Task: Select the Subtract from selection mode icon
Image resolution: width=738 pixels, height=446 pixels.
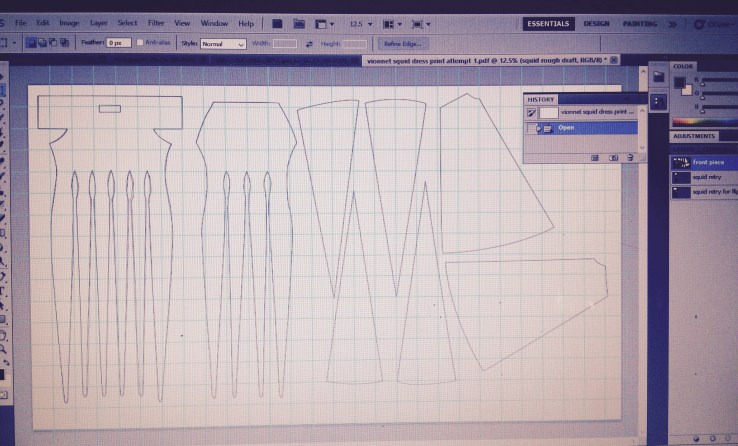Action: coord(53,42)
